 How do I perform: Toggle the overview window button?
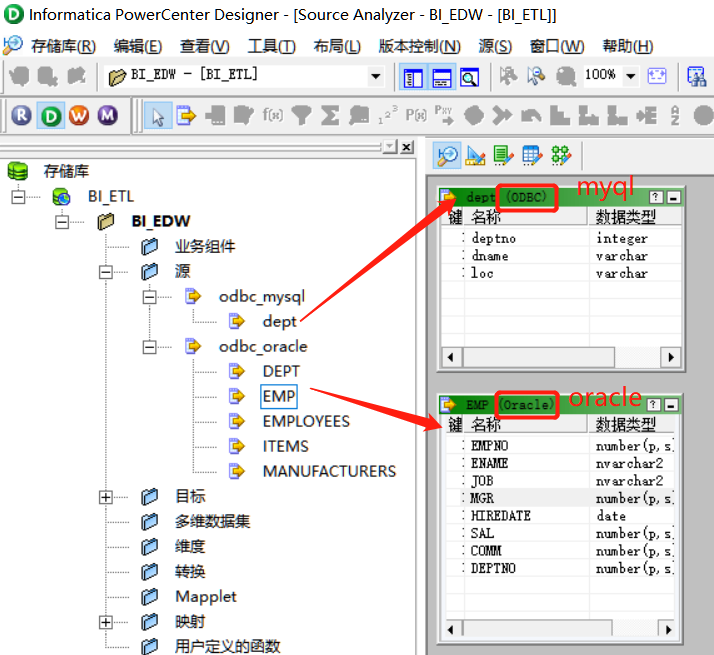(469, 77)
